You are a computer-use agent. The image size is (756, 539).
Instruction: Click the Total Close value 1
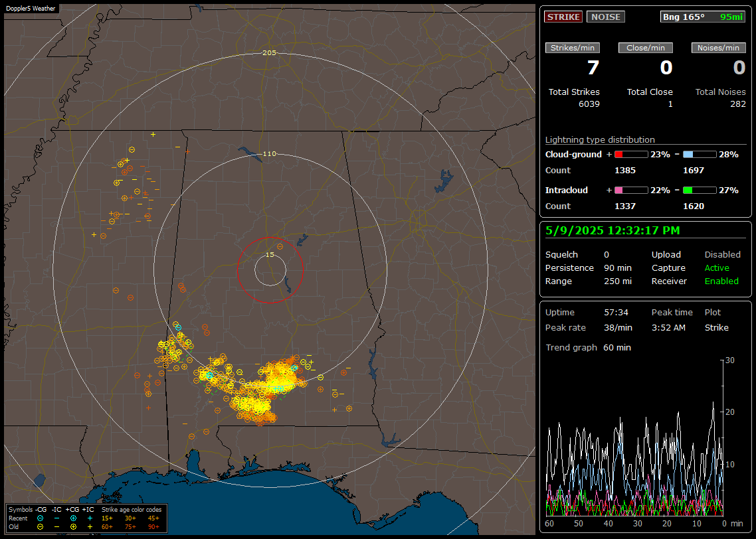point(670,104)
